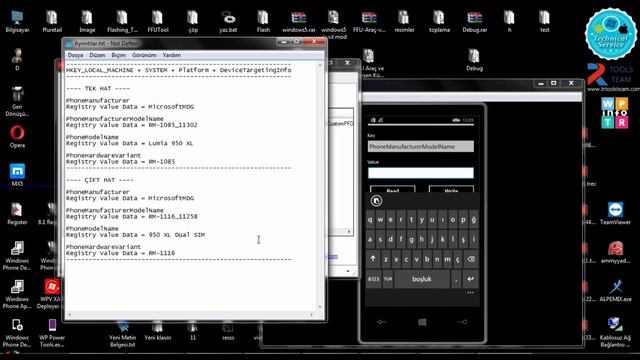The image size is (640, 360).
Task: Open the resimler folder icon
Action: [x=404, y=22]
